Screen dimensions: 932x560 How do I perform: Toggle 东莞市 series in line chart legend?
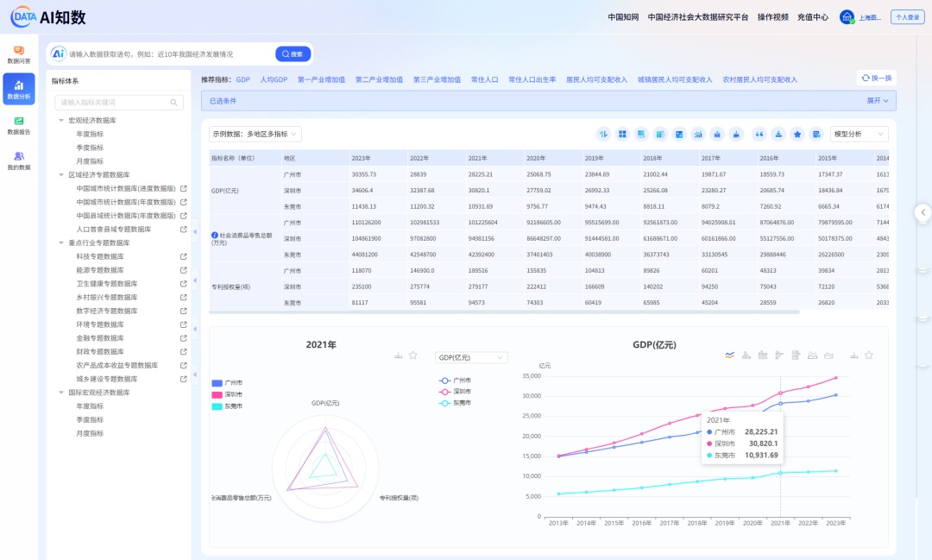click(456, 403)
